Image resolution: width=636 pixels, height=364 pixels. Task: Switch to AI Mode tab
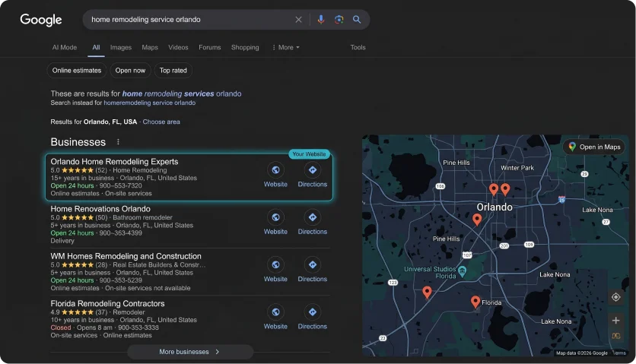(65, 47)
